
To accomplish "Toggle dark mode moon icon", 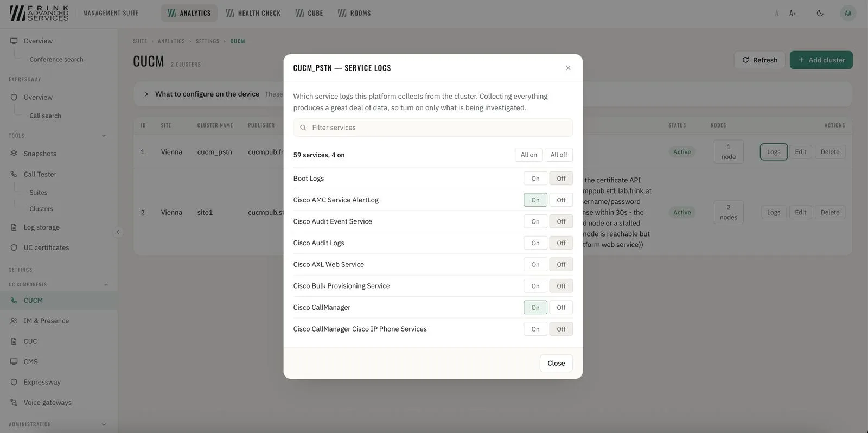I will click(x=820, y=13).
